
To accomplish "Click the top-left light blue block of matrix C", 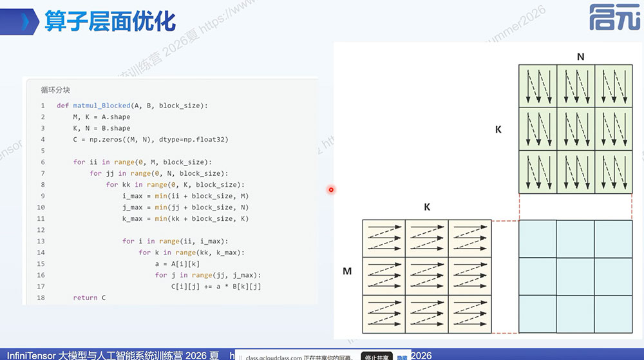I will (x=538, y=239).
